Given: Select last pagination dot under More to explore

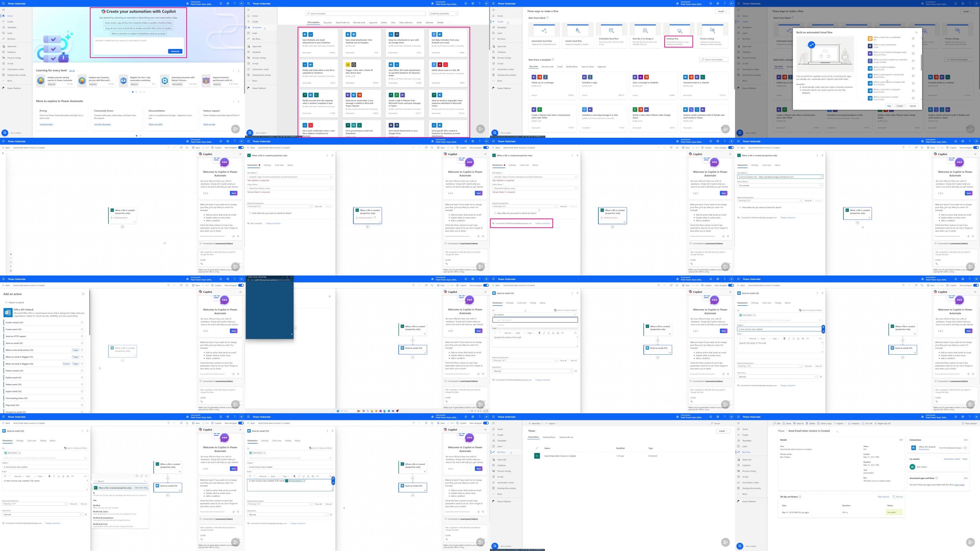Looking at the screenshot, I should 140,136.
